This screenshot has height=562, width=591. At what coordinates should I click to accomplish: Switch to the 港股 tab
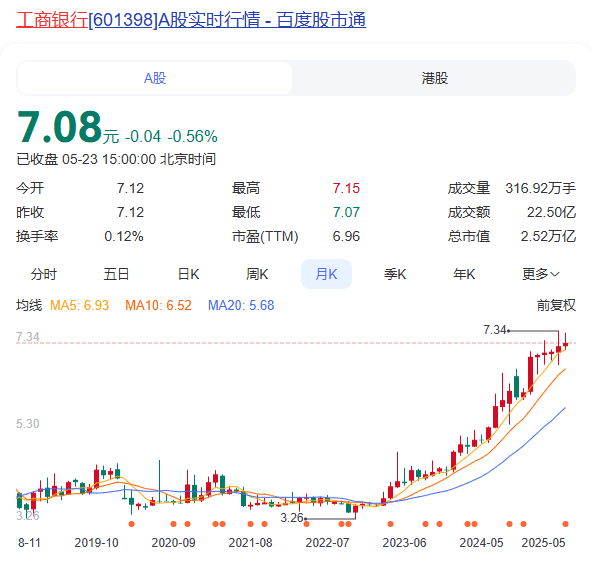[x=435, y=78]
